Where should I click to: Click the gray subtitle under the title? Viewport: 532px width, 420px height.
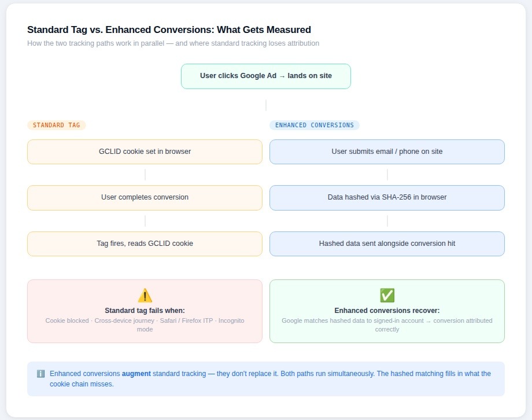(173, 43)
